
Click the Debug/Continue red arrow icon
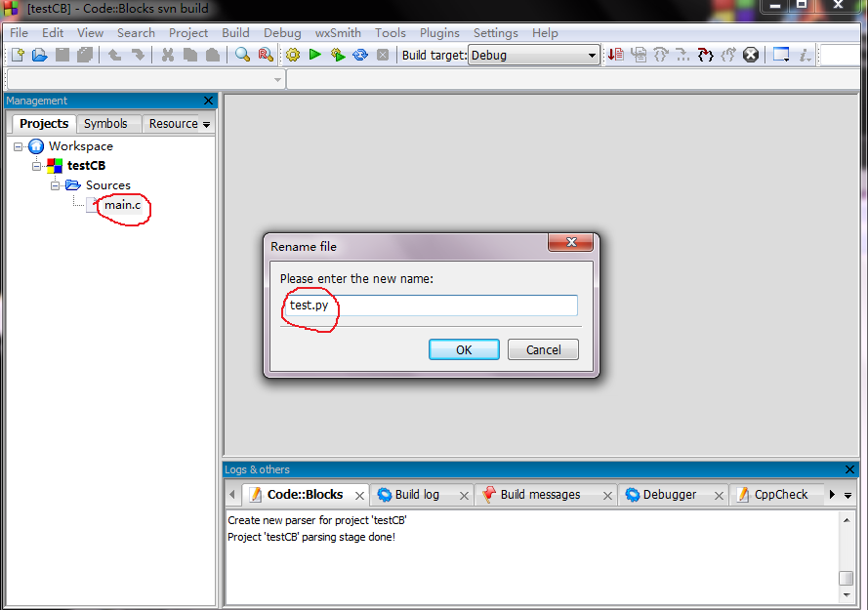click(x=615, y=55)
